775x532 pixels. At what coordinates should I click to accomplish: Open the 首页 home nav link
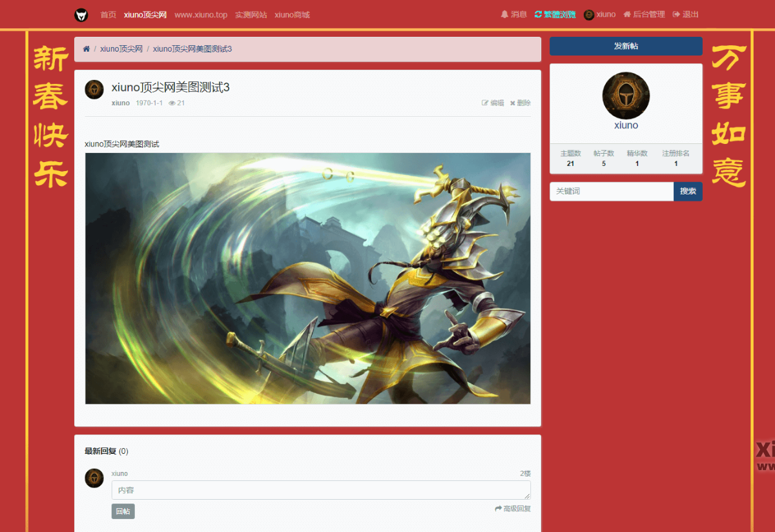[x=108, y=15]
